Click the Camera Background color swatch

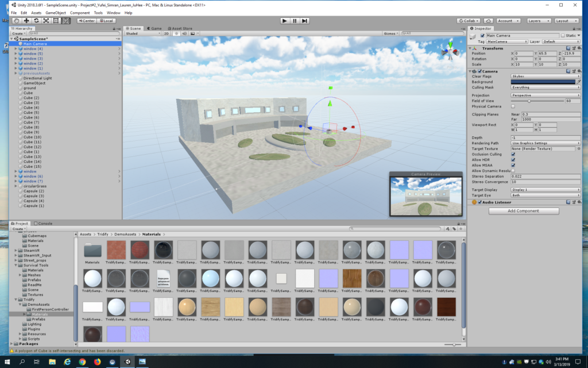click(x=543, y=82)
